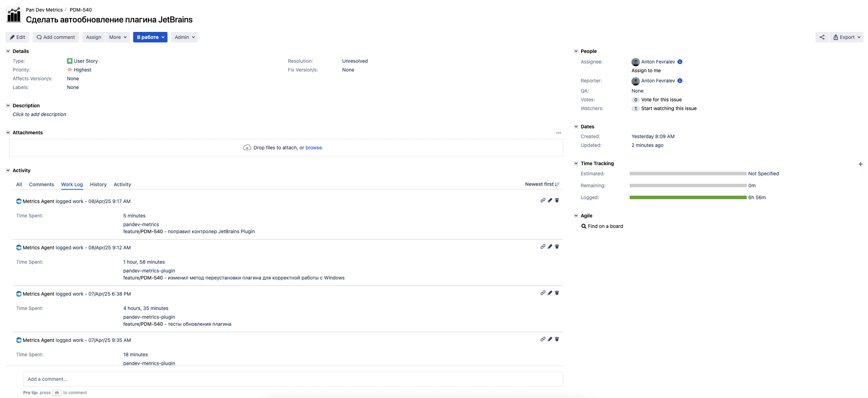The height and width of the screenshot is (398, 868).
Task: Click Start watching this issue
Action: point(669,108)
